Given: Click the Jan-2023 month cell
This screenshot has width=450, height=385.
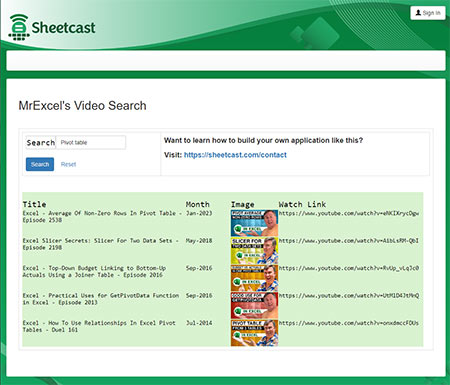Looking at the screenshot, I should (199, 213).
